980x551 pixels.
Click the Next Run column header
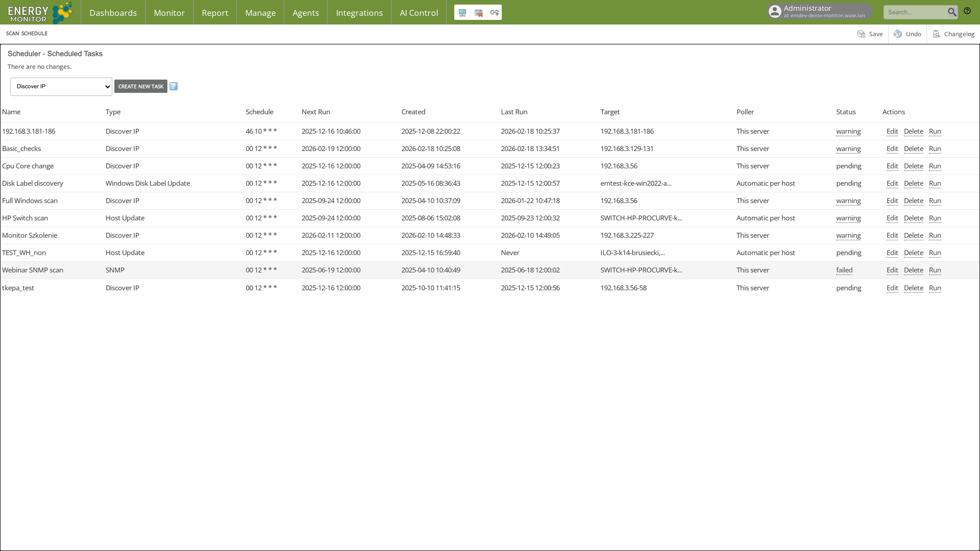[316, 112]
